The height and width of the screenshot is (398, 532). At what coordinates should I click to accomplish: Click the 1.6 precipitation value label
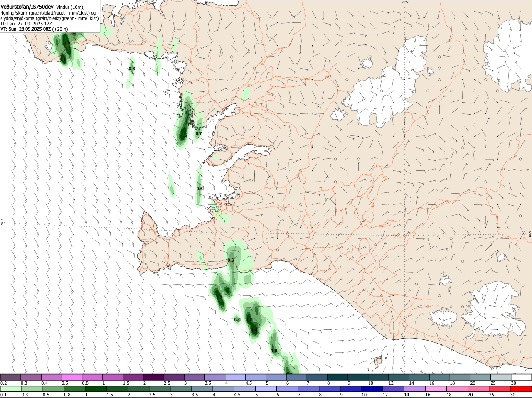pos(184,135)
